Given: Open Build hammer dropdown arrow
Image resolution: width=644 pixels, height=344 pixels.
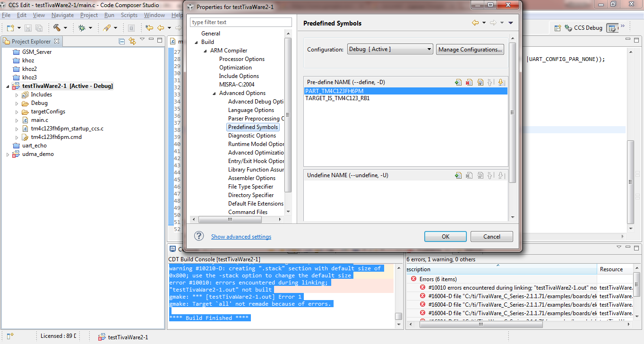Looking at the screenshot, I should pyautogui.click(x=65, y=28).
